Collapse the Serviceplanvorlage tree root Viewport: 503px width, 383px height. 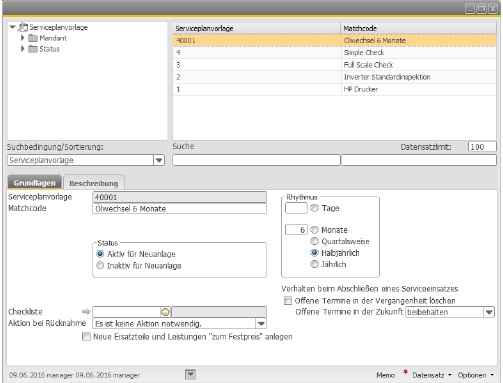click(x=13, y=27)
